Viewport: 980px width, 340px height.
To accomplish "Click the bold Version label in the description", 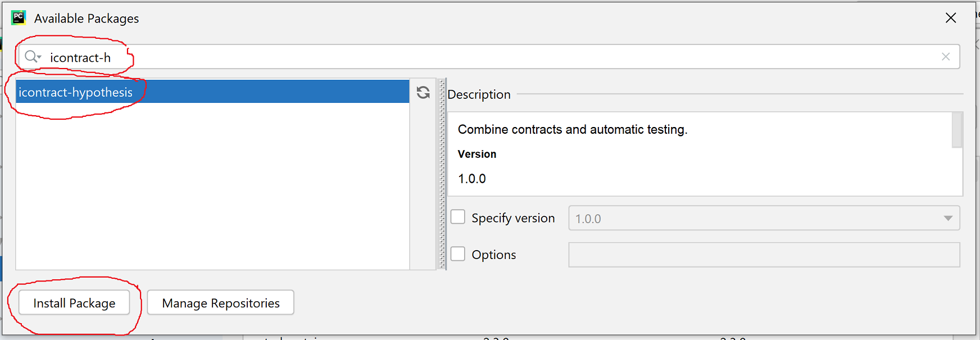I will point(477,154).
